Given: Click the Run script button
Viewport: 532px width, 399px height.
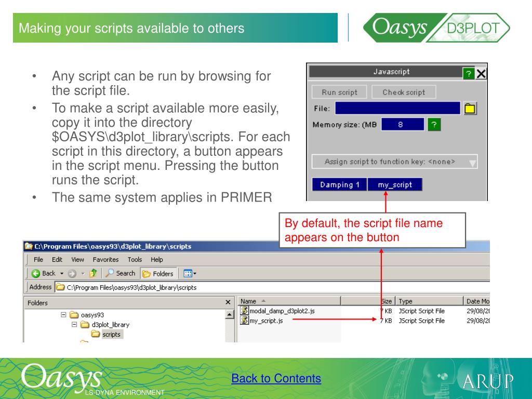Looking at the screenshot, I should pos(339,92).
